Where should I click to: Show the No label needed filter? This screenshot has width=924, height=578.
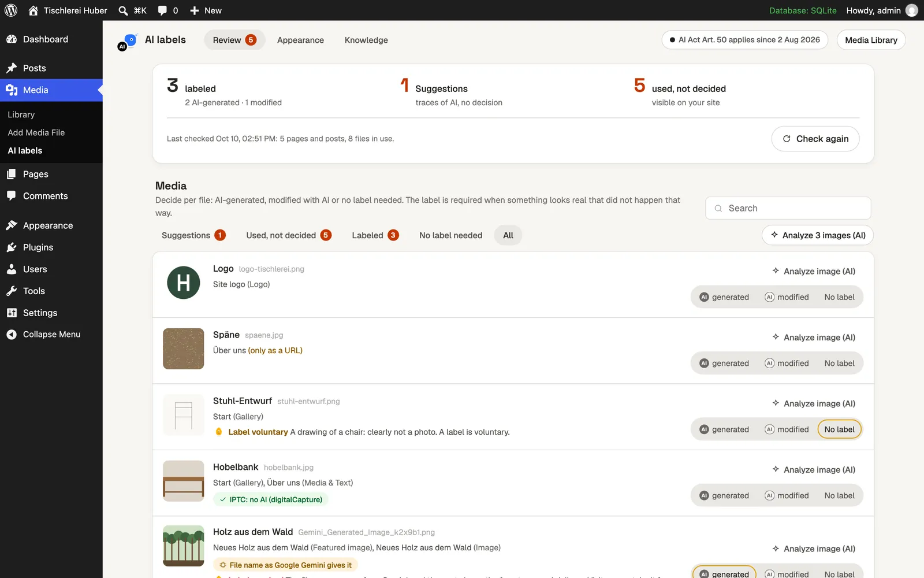pyautogui.click(x=450, y=235)
